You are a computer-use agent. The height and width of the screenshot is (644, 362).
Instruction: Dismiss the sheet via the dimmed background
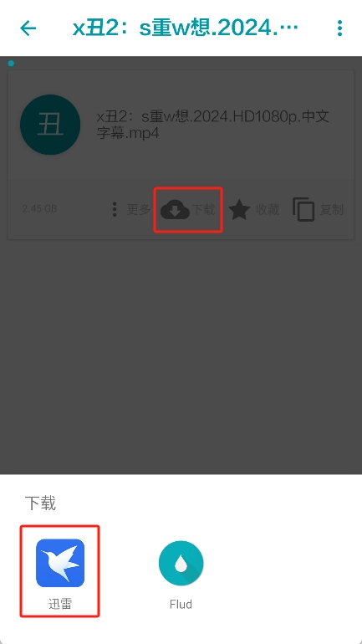[x=181, y=353]
